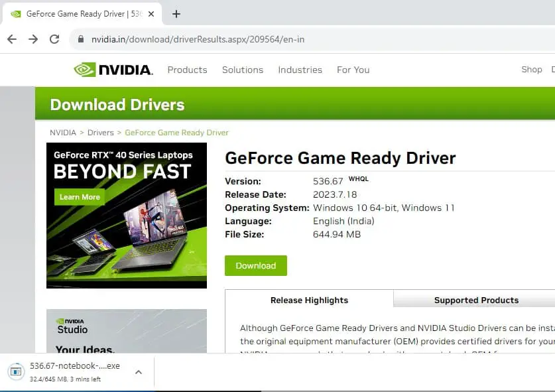Screen dimensions: 555x392
Task: Click Learn More on the laptop ad
Action: point(80,197)
